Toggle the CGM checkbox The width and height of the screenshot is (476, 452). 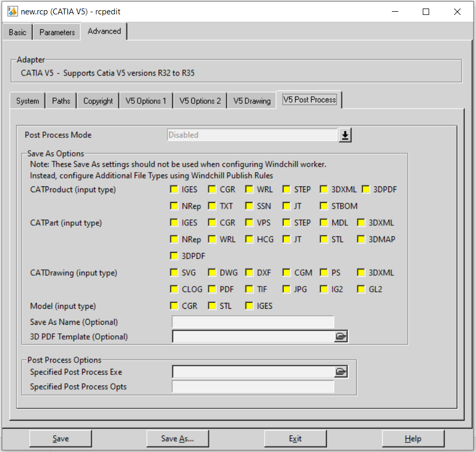(286, 273)
